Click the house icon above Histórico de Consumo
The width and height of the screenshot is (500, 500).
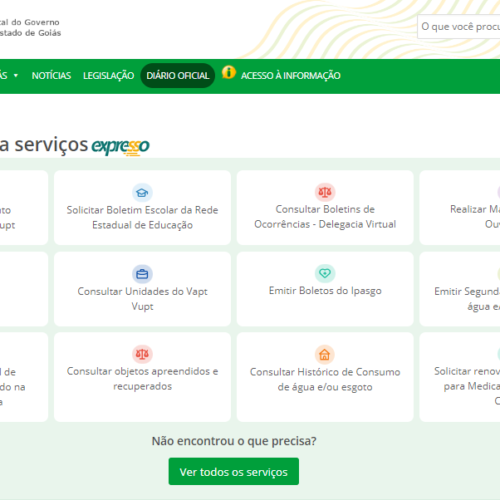coord(325,355)
